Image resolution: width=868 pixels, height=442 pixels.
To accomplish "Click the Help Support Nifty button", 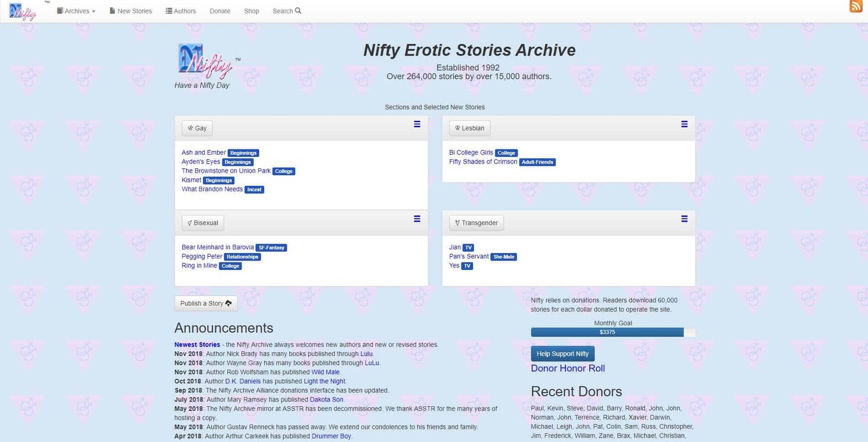I will click(563, 353).
